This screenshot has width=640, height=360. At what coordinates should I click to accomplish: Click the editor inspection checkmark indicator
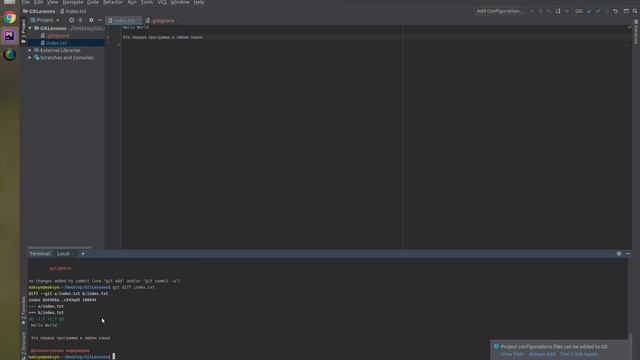(x=629, y=27)
